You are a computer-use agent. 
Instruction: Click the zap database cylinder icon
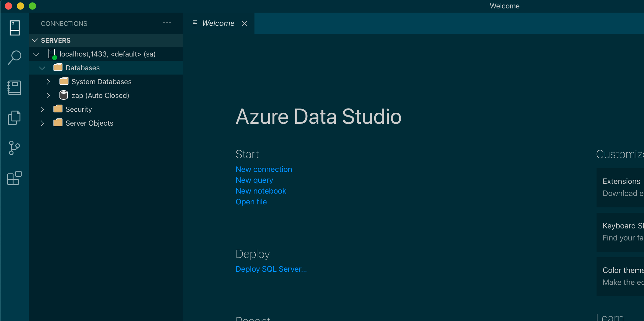tap(64, 95)
